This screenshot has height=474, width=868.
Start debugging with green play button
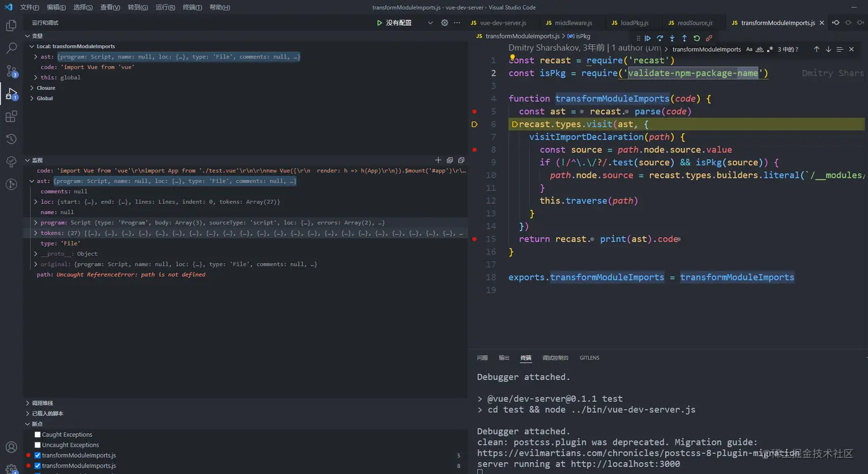379,23
